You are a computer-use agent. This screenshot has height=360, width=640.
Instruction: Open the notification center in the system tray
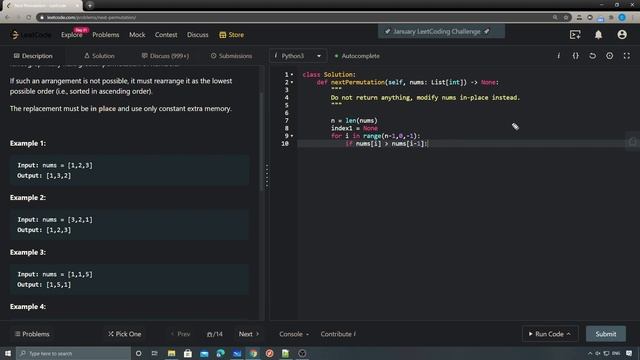(x=629, y=353)
